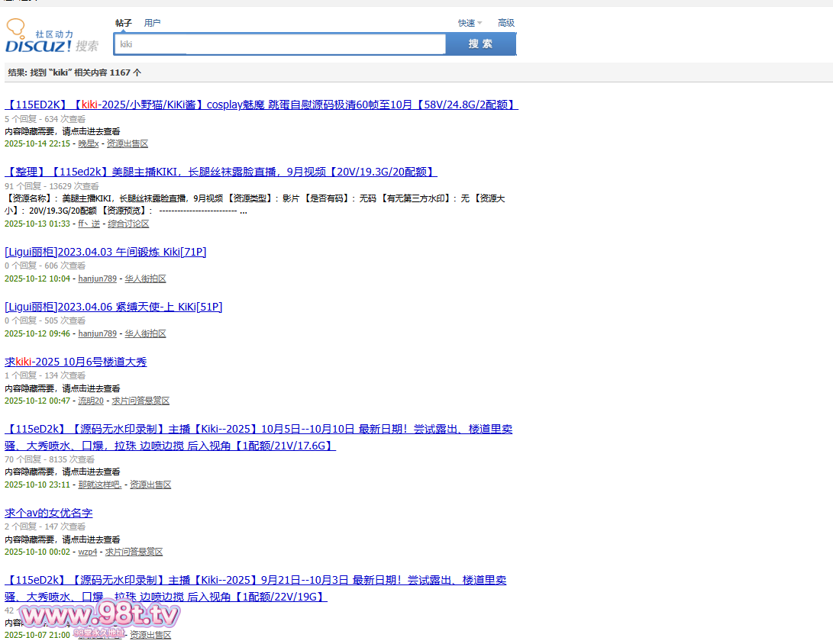Switch to the 帖子 tab
Image resolution: width=833 pixels, height=644 pixels.
point(124,23)
